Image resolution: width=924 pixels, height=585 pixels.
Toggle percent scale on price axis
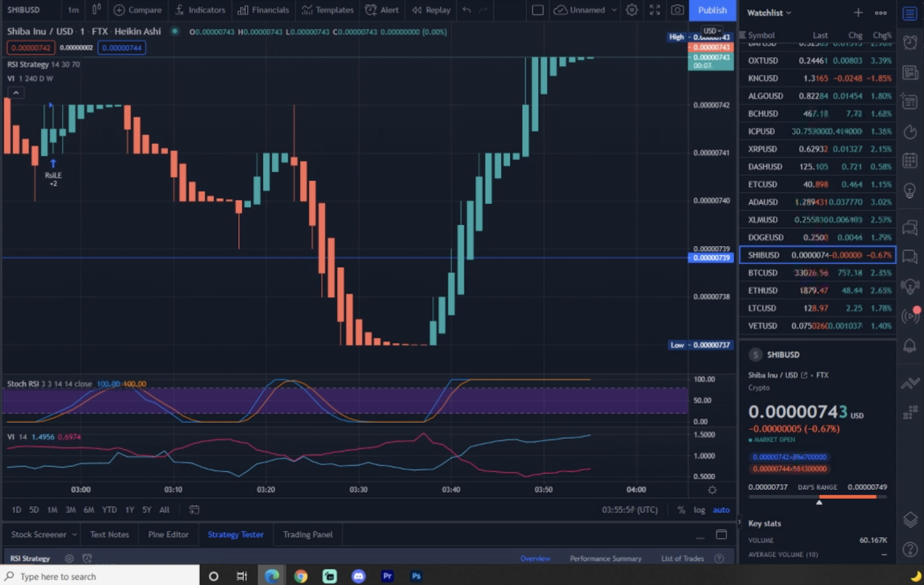(681, 510)
